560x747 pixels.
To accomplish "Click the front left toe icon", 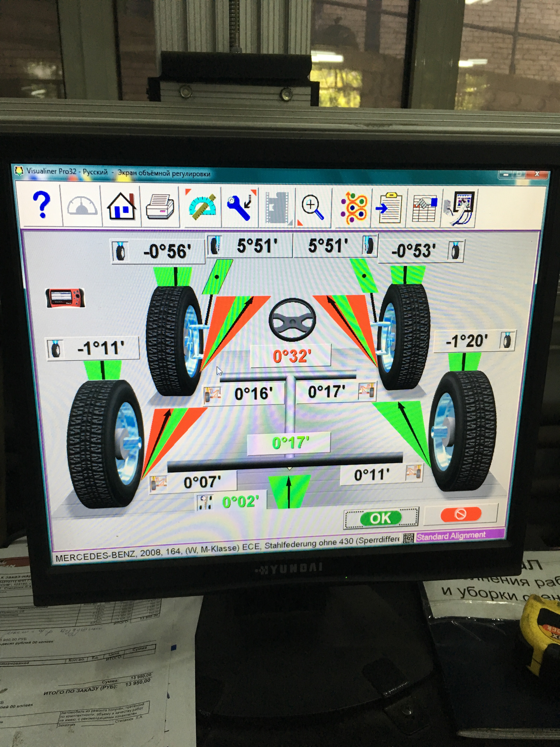I will pyautogui.click(x=212, y=395).
